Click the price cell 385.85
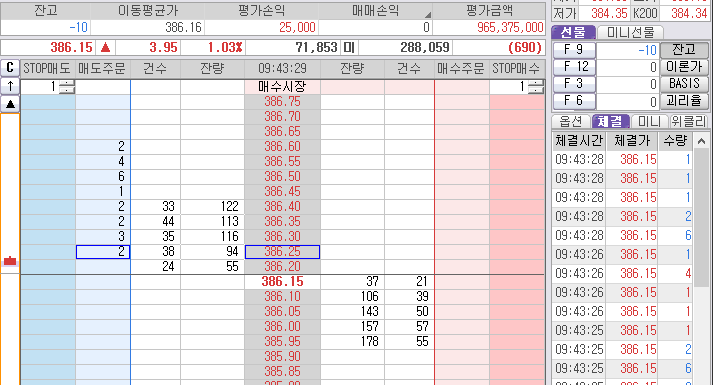 pos(282,372)
